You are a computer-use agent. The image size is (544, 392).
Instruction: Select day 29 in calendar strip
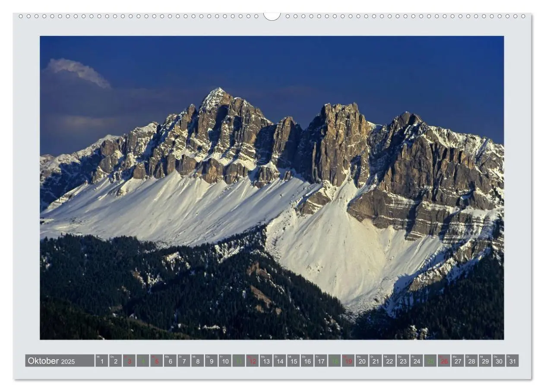coord(485,360)
